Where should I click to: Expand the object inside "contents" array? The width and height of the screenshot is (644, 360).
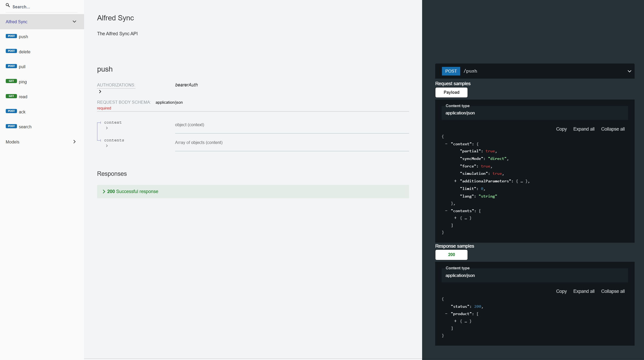click(x=455, y=218)
